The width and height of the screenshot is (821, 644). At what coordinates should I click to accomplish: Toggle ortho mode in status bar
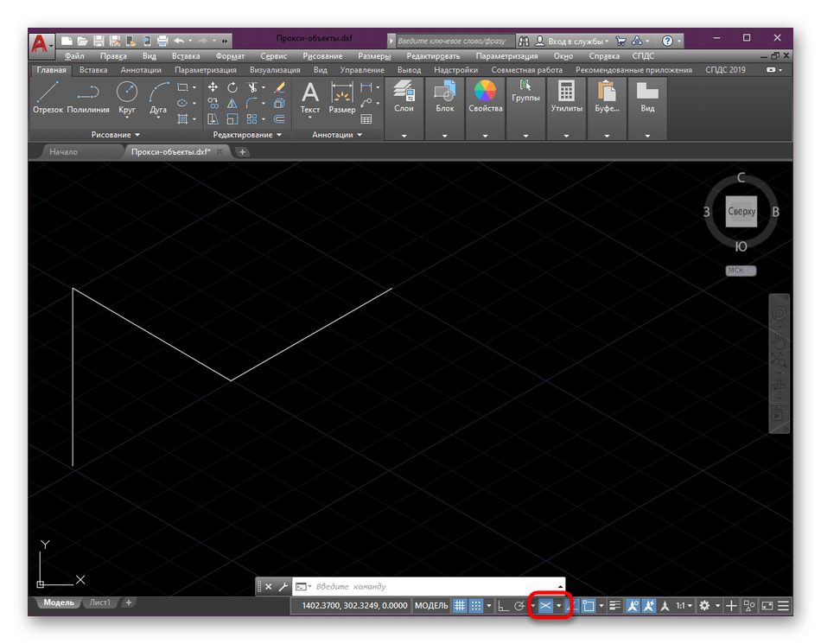503,606
